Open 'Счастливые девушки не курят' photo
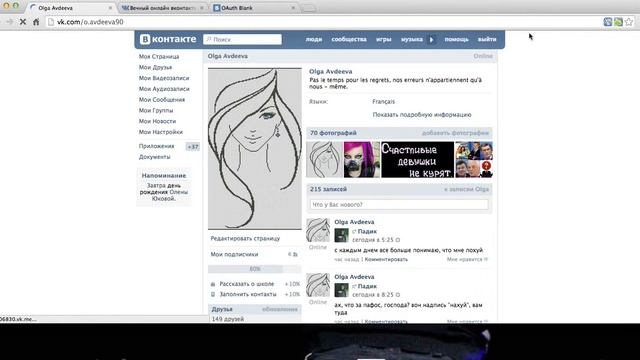The height and width of the screenshot is (360, 640). click(x=417, y=160)
